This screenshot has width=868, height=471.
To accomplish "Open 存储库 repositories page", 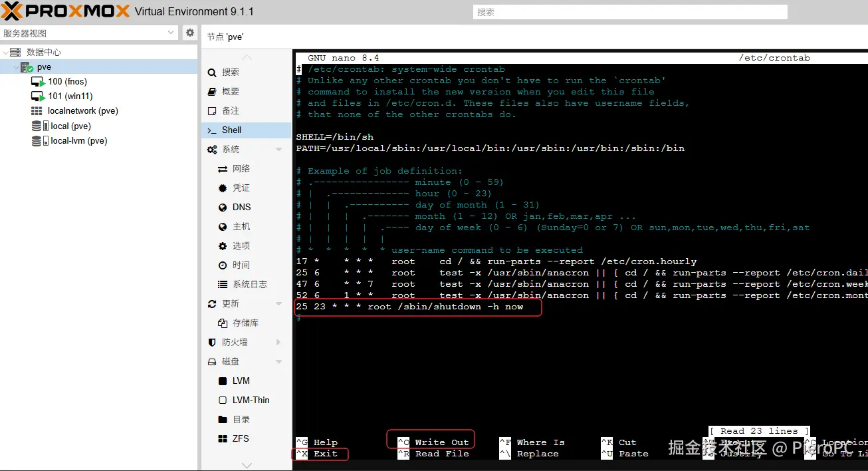I will coord(245,323).
